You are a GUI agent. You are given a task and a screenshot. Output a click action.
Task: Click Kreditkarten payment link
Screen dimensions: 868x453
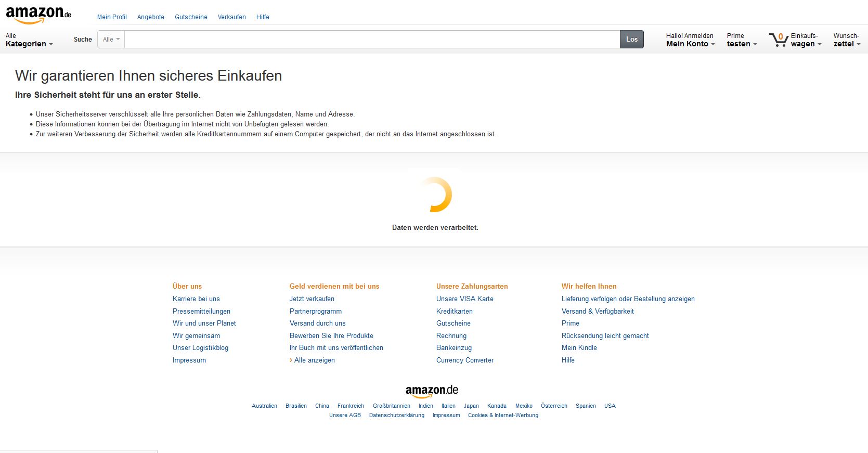click(455, 312)
